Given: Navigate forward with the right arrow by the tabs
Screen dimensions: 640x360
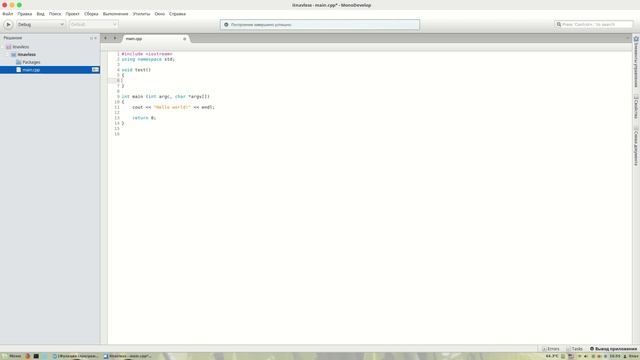Looking at the screenshot, I should 115,38.
